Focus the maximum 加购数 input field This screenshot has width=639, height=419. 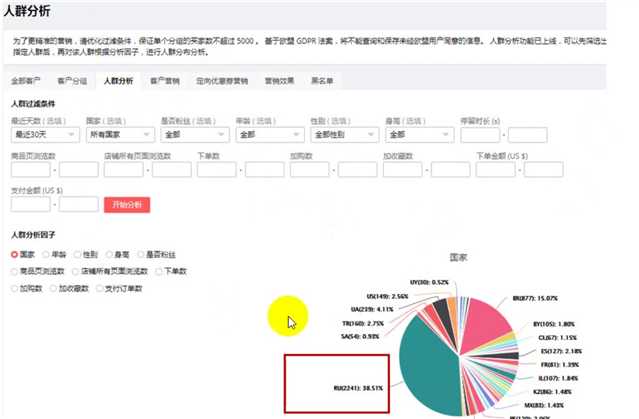coord(358,170)
